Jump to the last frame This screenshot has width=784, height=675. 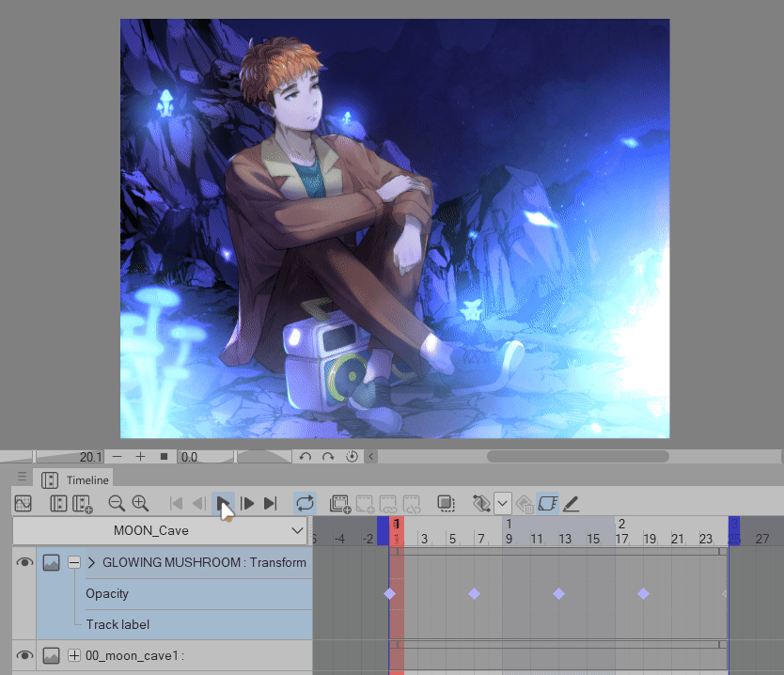pos(271,504)
